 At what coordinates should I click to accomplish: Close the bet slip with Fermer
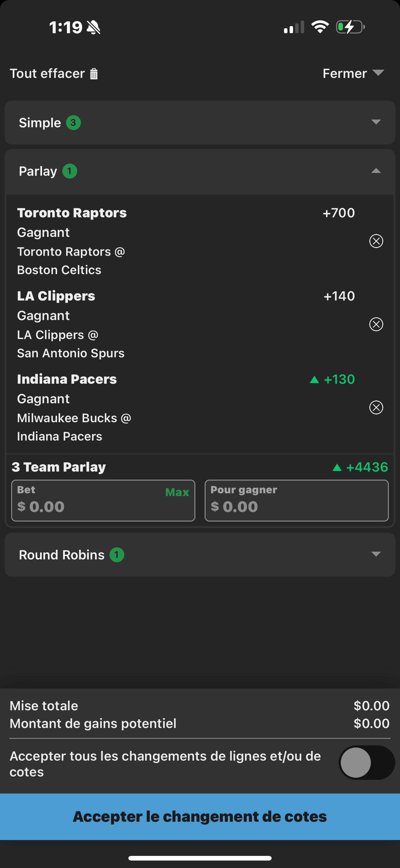click(x=353, y=73)
